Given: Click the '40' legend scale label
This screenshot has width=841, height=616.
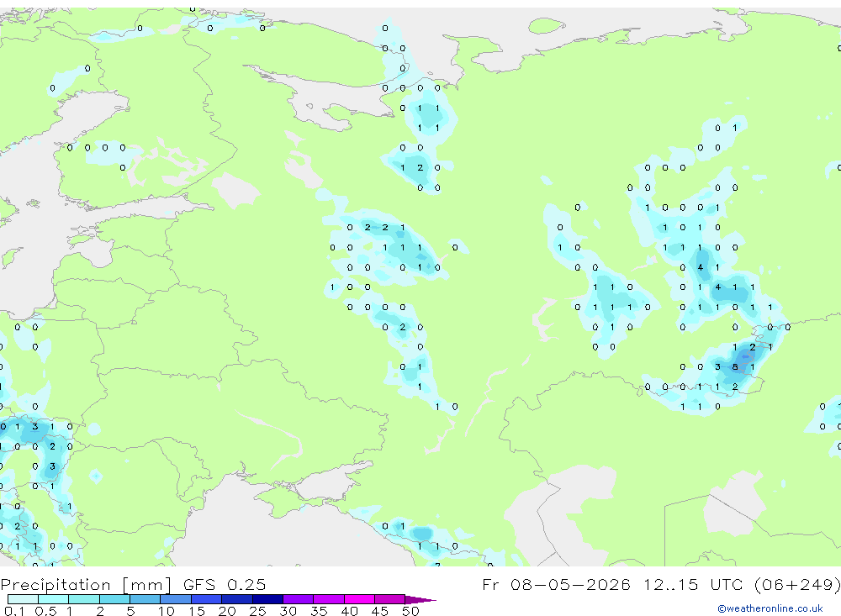Looking at the screenshot, I should tap(349, 611).
